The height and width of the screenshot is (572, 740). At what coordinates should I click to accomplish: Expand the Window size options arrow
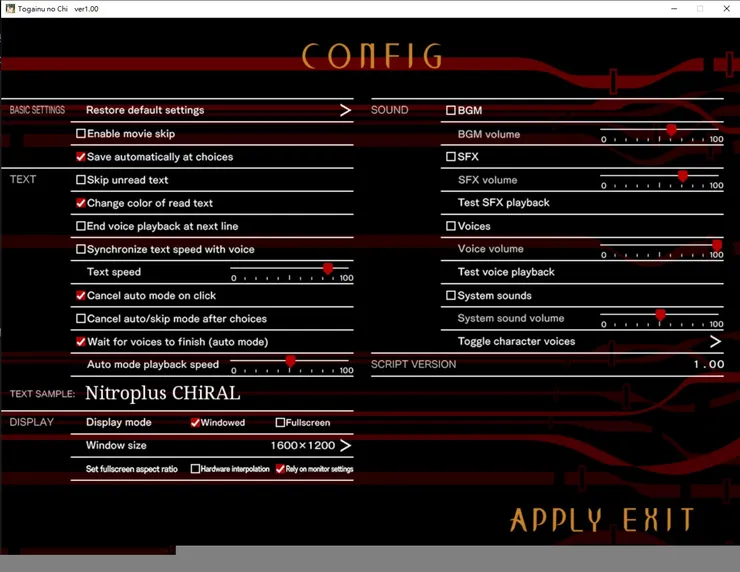[x=345, y=445]
